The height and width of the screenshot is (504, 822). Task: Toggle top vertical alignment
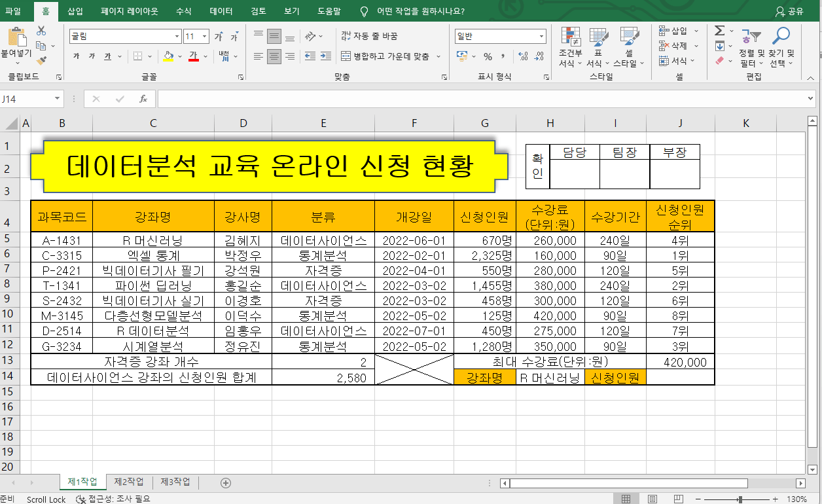259,36
